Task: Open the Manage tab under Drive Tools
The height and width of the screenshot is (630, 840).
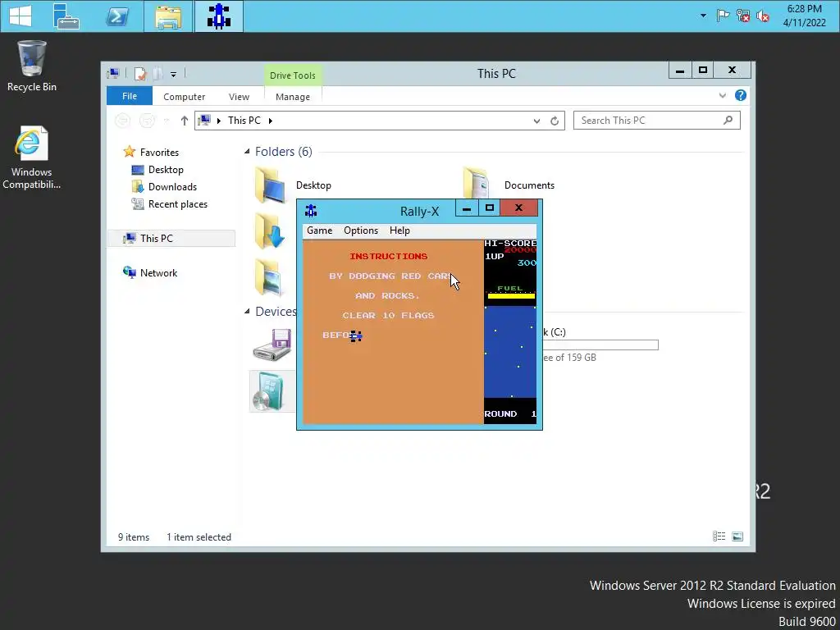Action: (x=293, y=97)
